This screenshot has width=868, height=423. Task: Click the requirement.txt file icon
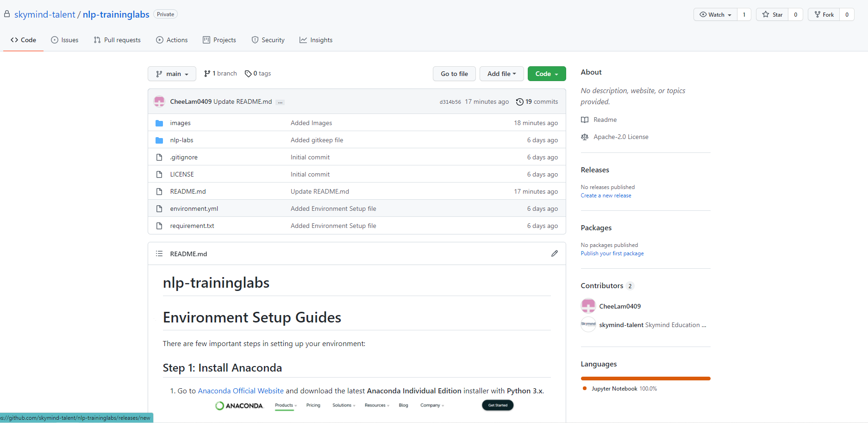tap(159, 226)
